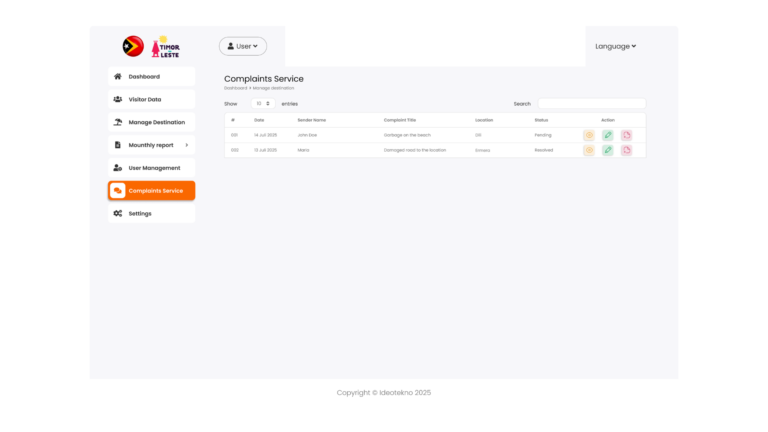Open Settings in the sidebar
The height and width of the screenshot is (432, 768).
[151, 214]
